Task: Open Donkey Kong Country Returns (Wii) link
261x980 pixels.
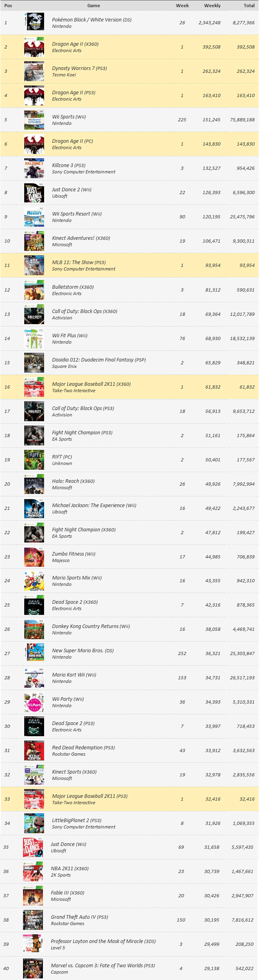Action: 91,626
